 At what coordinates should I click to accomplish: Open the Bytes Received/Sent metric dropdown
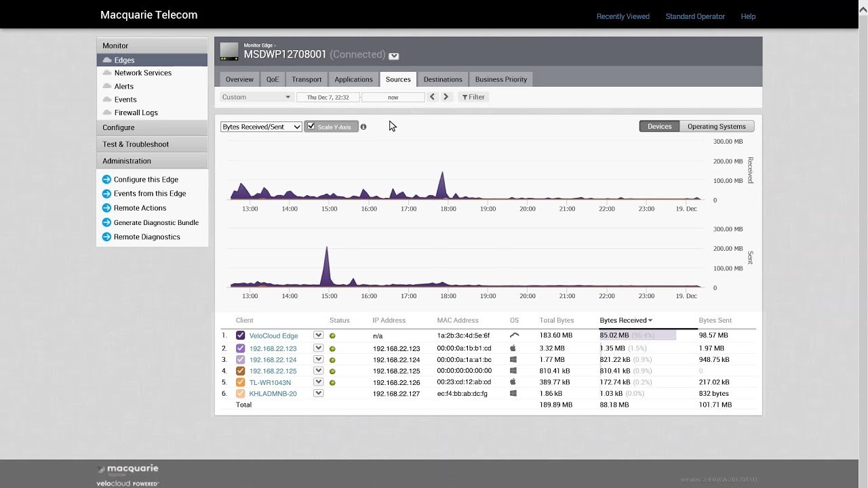click(x=261, y=127)
